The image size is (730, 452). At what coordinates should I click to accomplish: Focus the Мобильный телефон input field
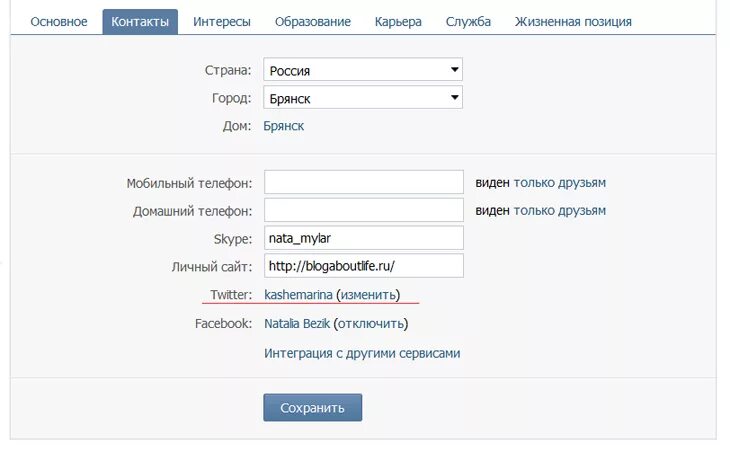(364, 182)
